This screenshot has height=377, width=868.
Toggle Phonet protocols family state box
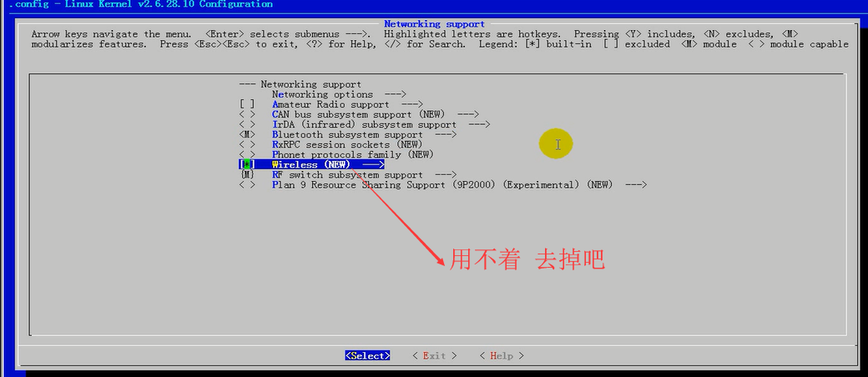pyautogui.click(x=247, y=154)
